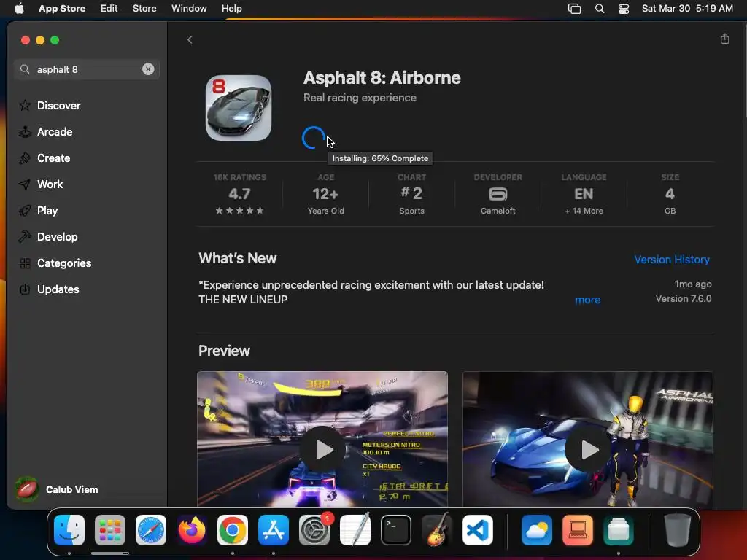
Task: Click the date and time clock
Action: click(687, 8)
